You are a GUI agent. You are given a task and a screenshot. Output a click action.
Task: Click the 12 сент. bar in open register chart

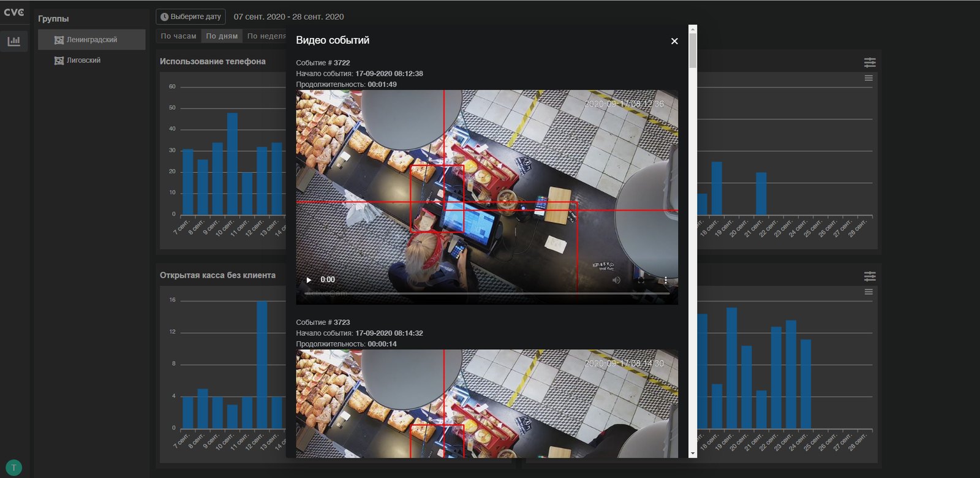[262, 365]
